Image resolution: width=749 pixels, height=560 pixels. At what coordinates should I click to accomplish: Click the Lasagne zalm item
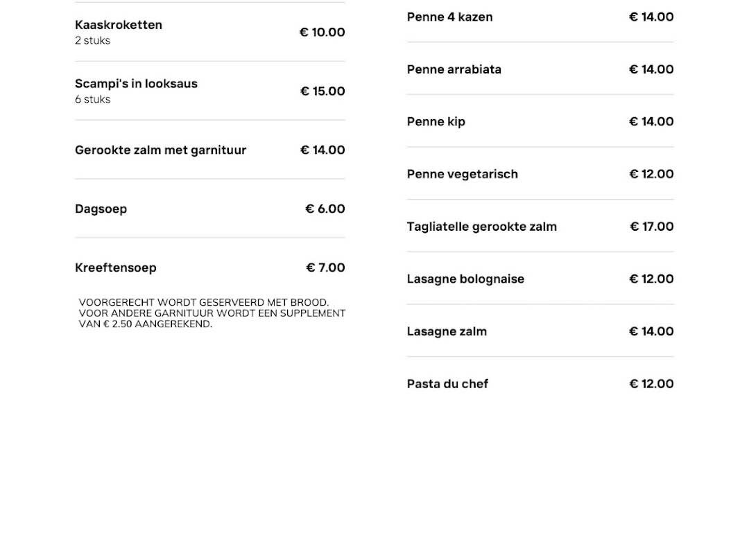tap(447, 331)
